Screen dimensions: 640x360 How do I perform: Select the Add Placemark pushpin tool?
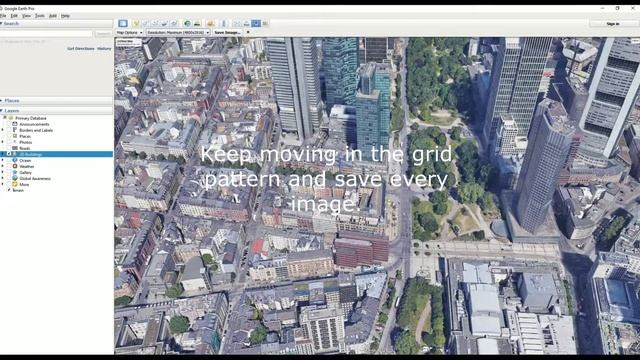tap(136, 23)
